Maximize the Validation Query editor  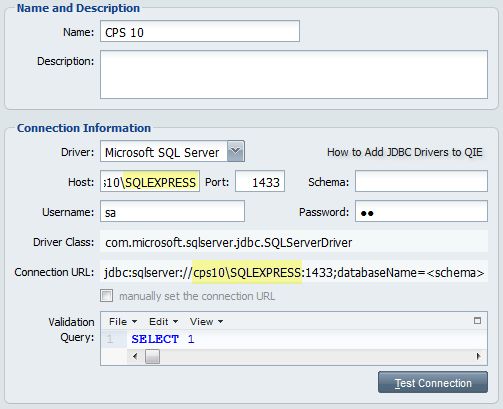[477, 321]
